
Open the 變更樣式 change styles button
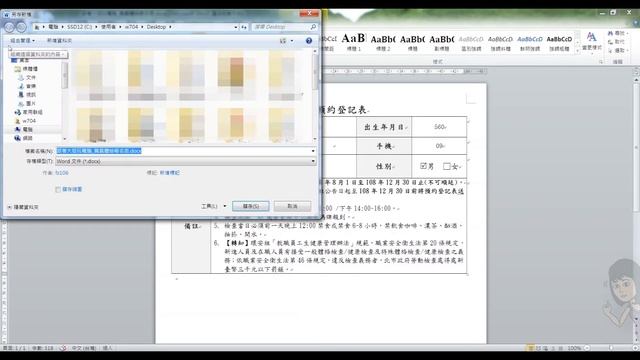[x=591, y=42]
